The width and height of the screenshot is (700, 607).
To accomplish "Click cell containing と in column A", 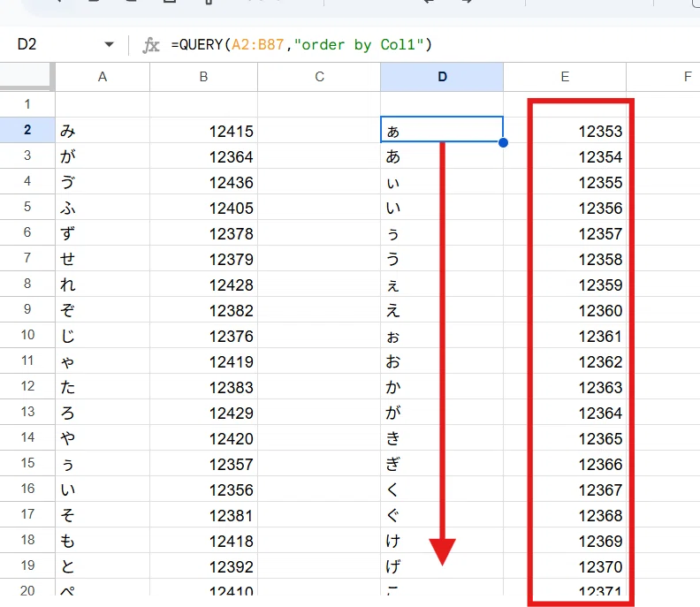I will coord(103,565).
